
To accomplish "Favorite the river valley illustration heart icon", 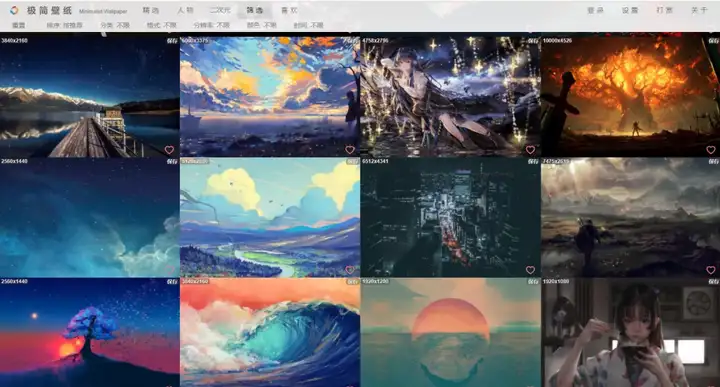I will pos(349,270).
